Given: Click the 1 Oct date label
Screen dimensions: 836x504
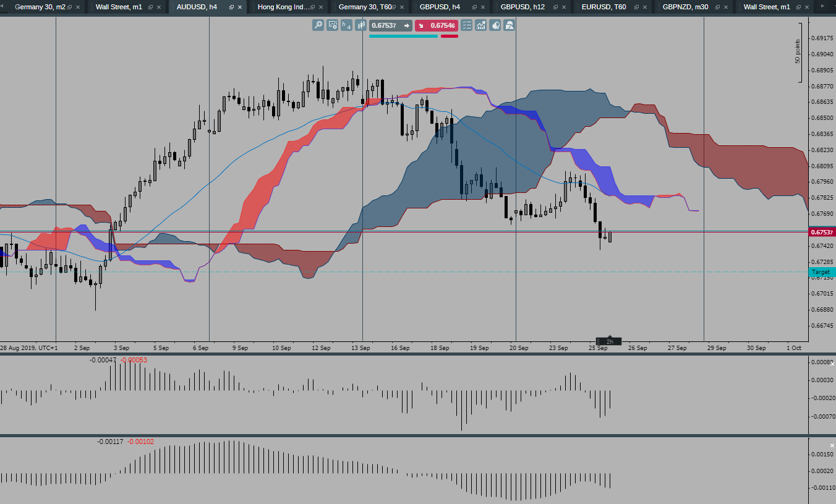Looking at the screenshot, I should tap(794, 348).
